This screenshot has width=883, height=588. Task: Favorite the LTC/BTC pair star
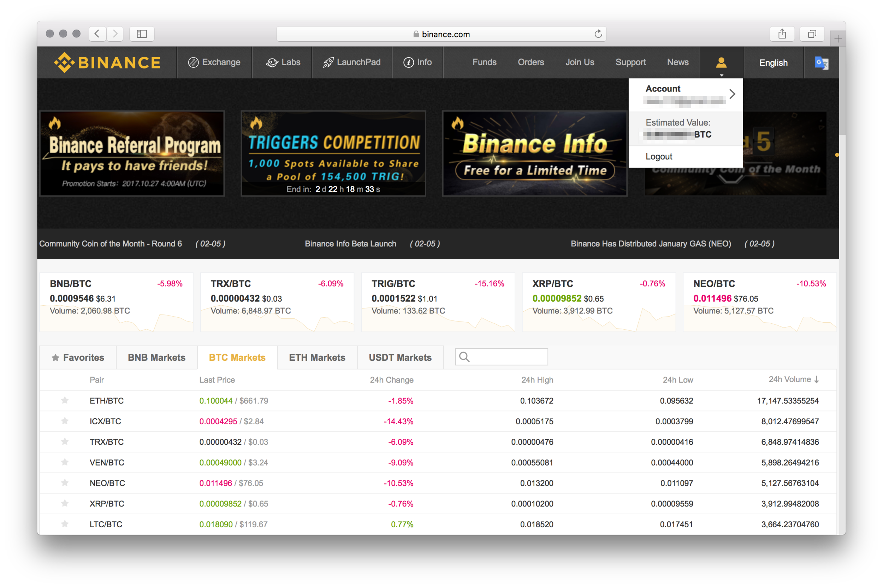(x=65, y=524)
